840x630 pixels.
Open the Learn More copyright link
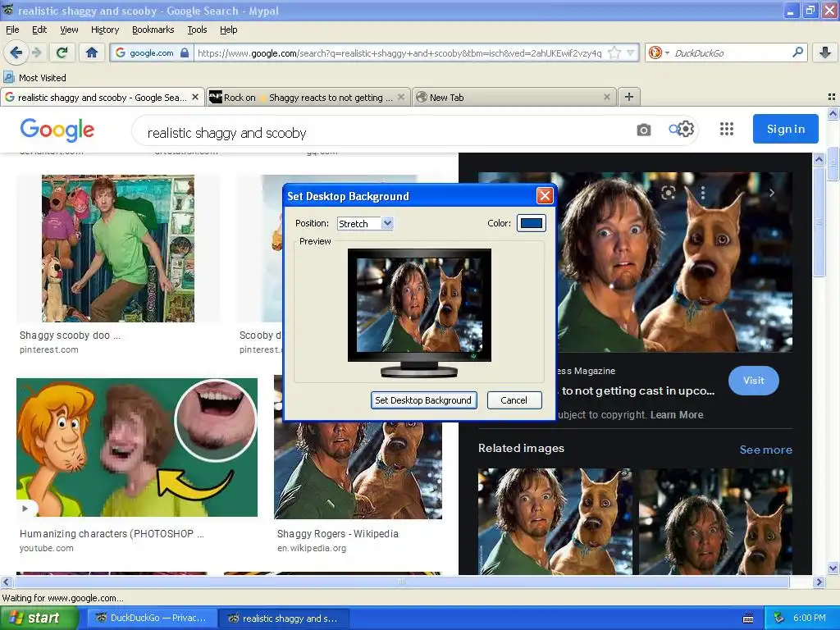point(677,414)
